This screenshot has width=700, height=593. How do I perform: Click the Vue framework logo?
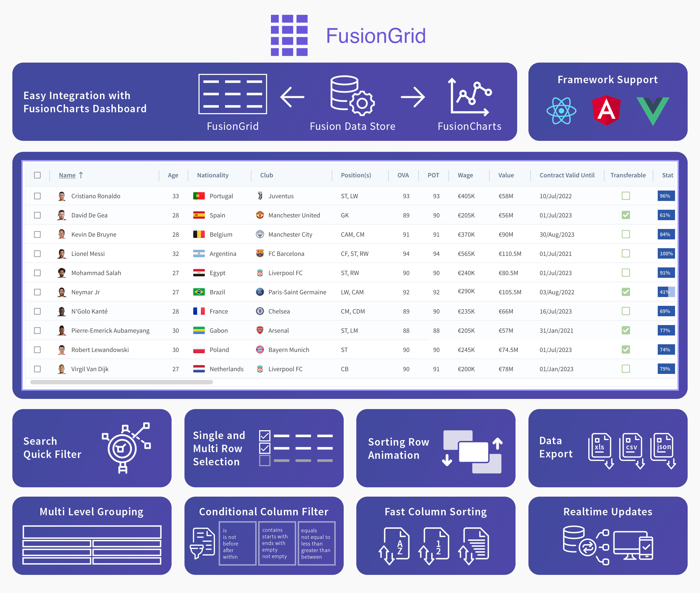[x=653, y=111]
